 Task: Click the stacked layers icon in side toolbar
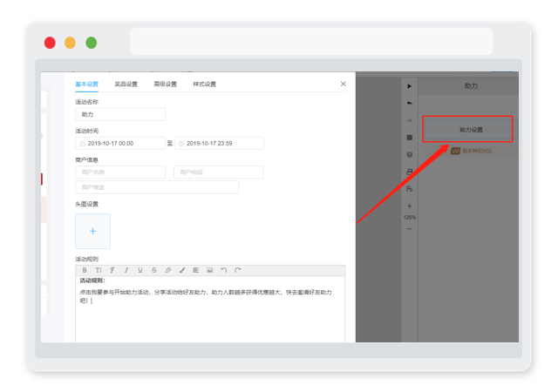[x=409, y=172]
